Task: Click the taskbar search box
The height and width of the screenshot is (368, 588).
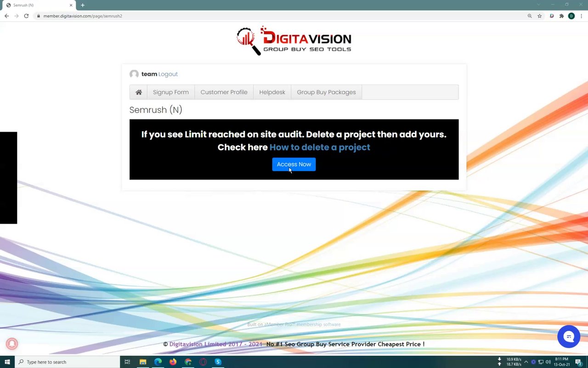Action: (68, 362)
